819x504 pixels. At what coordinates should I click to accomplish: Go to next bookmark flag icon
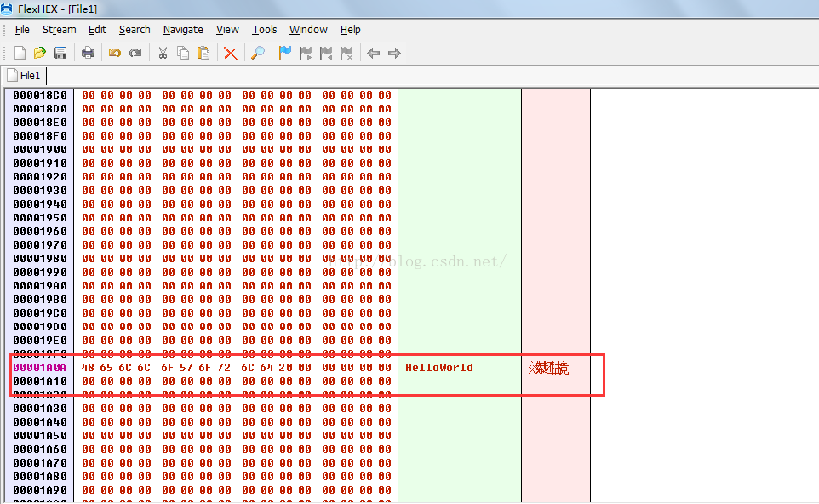306,53
